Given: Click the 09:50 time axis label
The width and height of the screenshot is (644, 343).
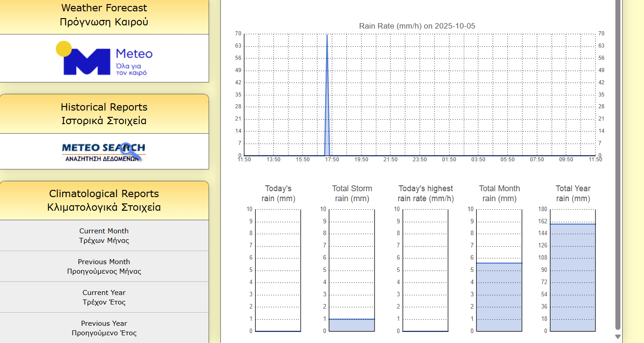Looking at the screenshot, I should pyautogui.click(x=566, y=159).
